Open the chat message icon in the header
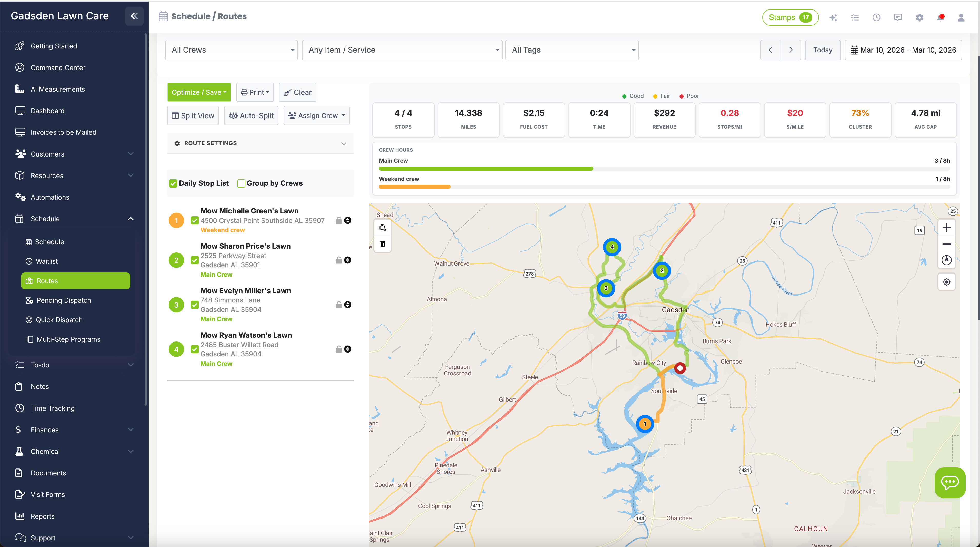 tap(898, 17)
